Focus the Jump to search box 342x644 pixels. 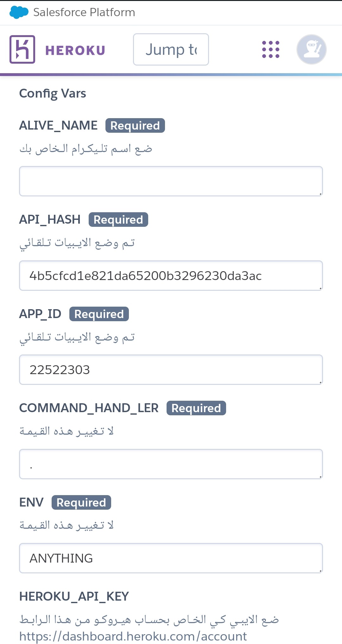point(171,49)
